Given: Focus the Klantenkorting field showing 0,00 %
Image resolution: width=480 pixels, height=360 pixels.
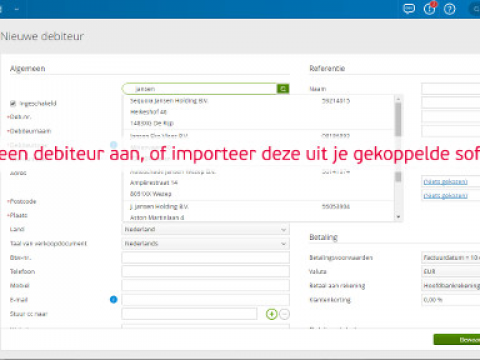Looking at the screenshot, I should click(451, 300).
